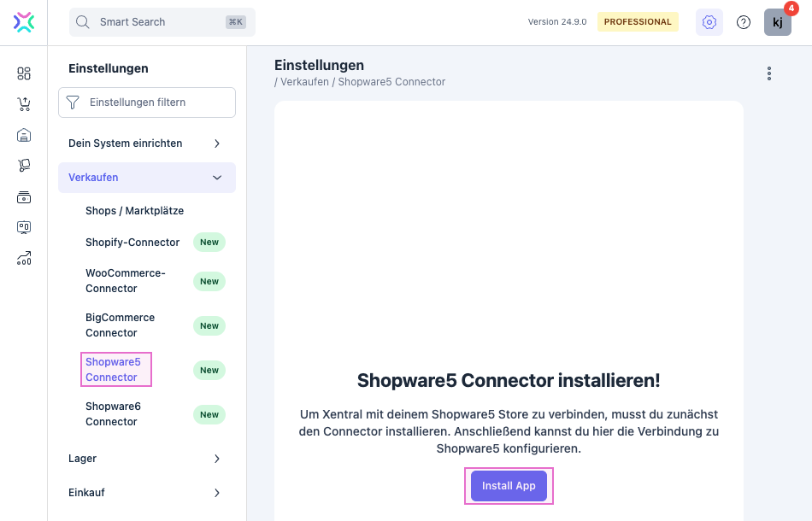Open the three-dot more options menu
The width and height of the screenshot is (812, 521).
click(769, 73)
